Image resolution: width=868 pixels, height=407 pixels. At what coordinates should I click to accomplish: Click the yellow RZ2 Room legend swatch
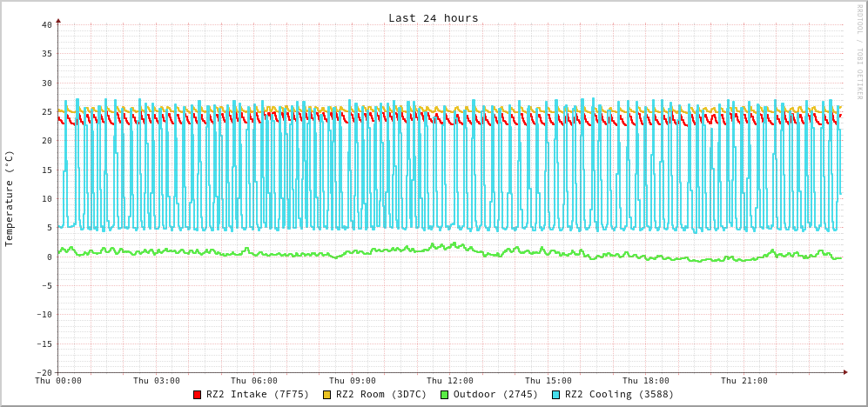point(327,395)
